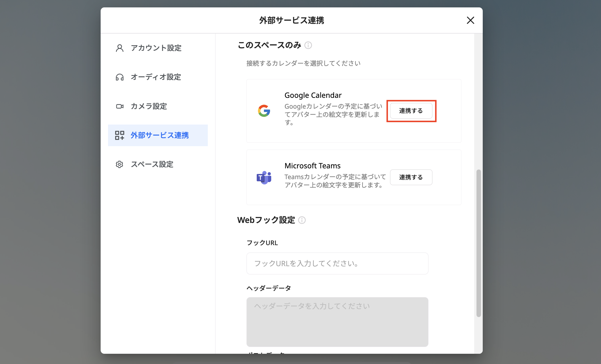The image size is (601, 364).
Task: Focus the フックURL input field
Action: [337, 264]
